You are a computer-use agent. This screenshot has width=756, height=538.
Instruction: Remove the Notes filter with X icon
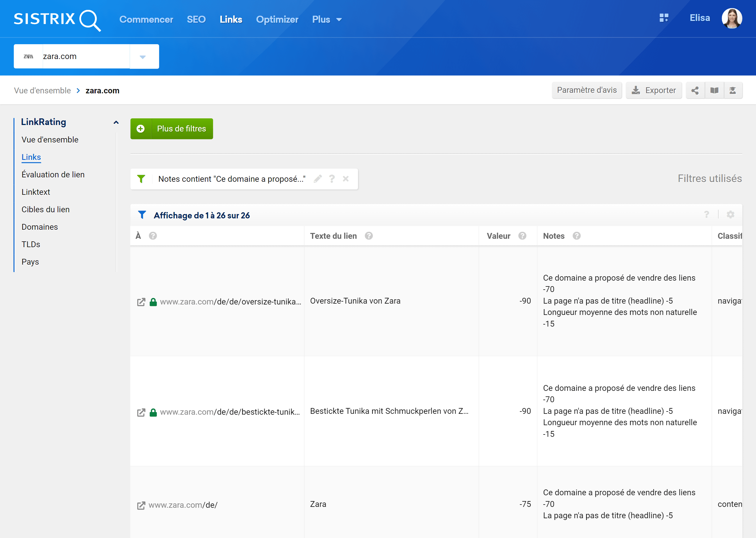point(346,179)
